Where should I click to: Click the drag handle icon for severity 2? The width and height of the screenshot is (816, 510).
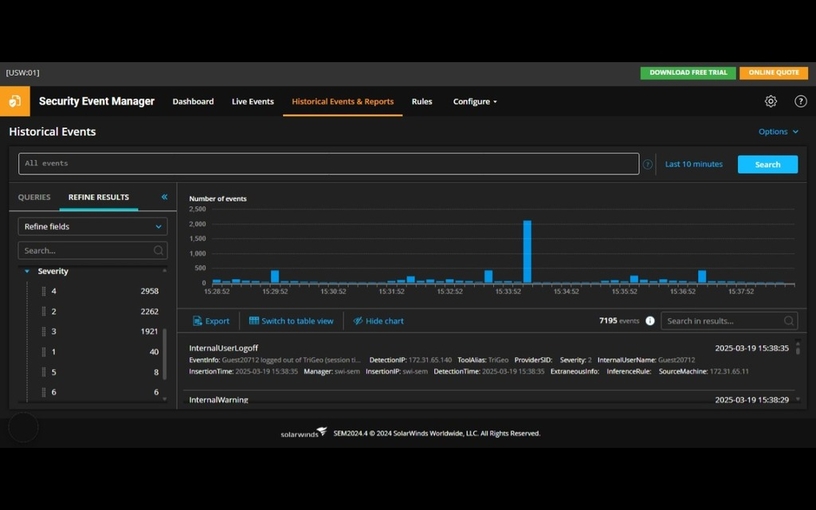pyautogui.click(x=44, y=311)
